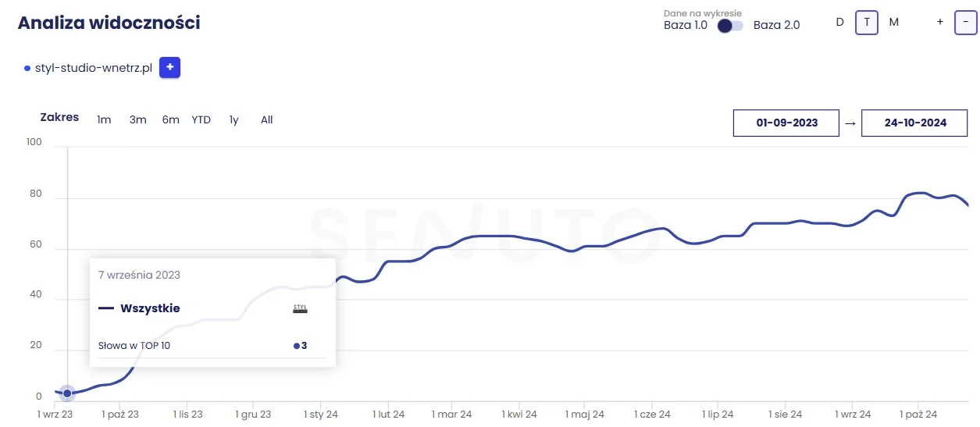The width and height of the screenshot is (980, 427).
Task: Open the end date field 24-10-2024
Action: pyautogui.click(x=914, y=123)
